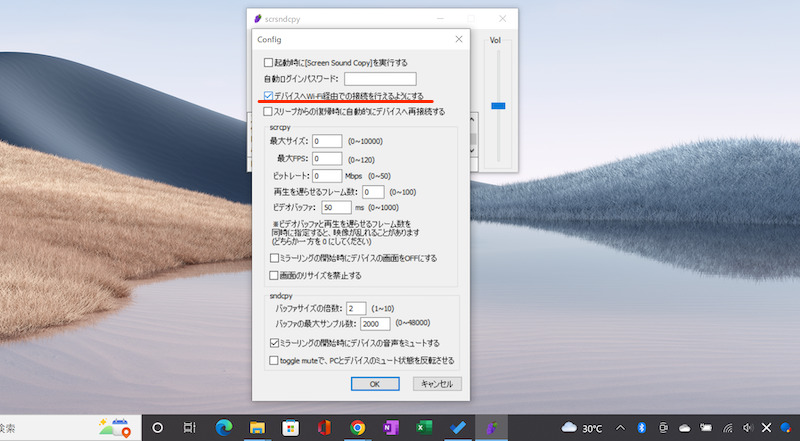Click the Bluetooth icon in system tray
The image size is (800, 441).
click(641, 428)
